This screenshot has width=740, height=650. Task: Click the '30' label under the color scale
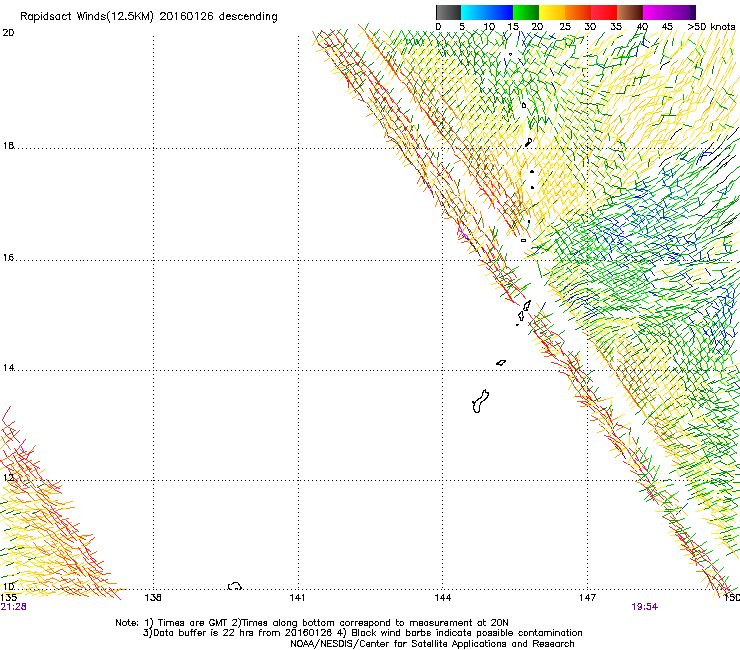(x=590, y=27)
